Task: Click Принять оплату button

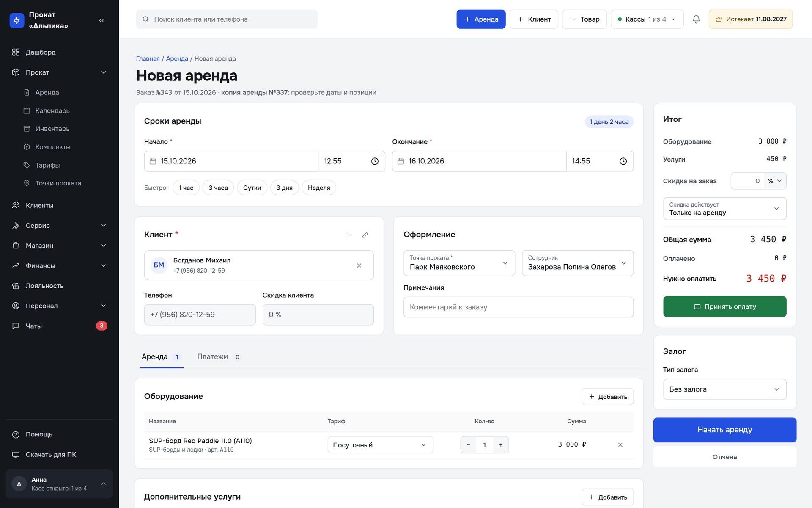Action: tap(724, 306)
